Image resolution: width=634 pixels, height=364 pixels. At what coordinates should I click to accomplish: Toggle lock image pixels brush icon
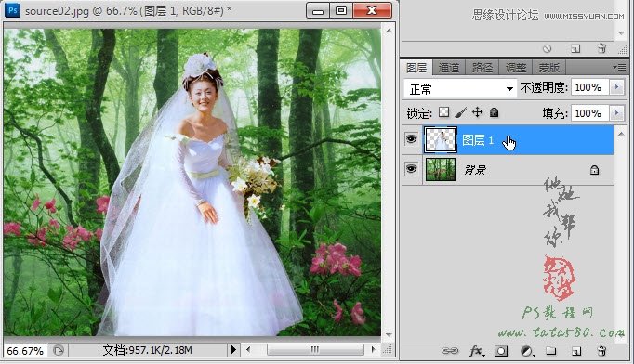460,112
